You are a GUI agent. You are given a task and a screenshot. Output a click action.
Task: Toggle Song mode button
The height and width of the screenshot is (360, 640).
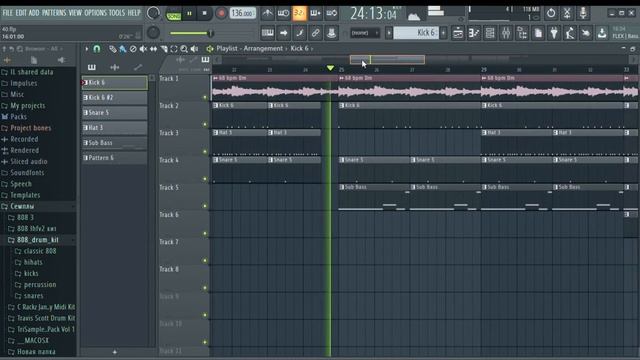click(x=173, y=16)
